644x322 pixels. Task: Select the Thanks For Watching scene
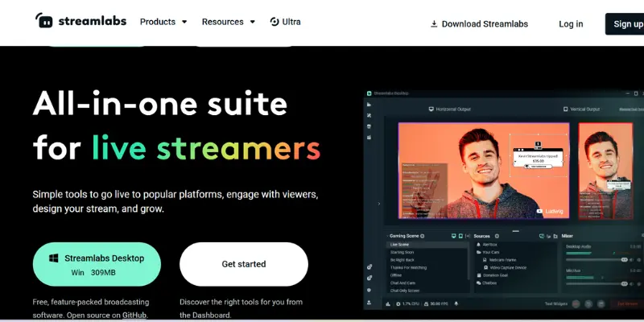pos(408,268)
